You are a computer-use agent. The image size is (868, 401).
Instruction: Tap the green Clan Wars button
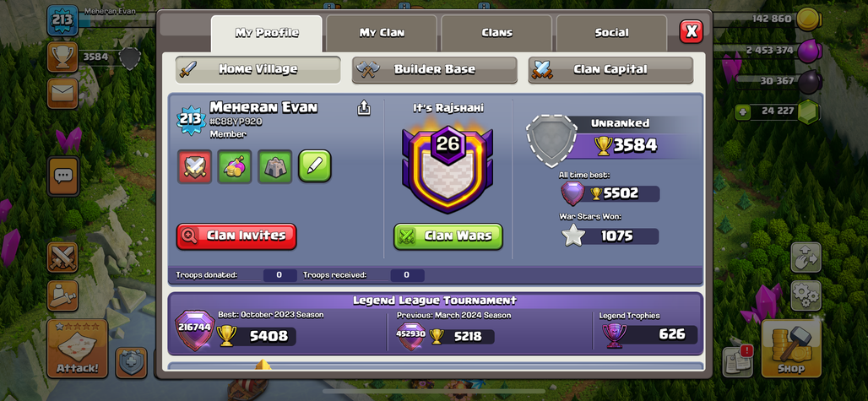click(448, 236)
